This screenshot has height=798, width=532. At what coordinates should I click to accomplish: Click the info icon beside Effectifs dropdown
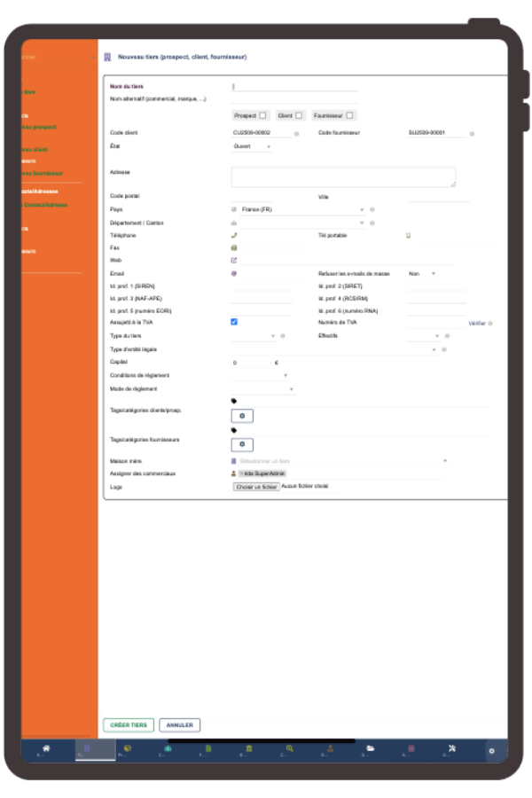click(448, 336)
